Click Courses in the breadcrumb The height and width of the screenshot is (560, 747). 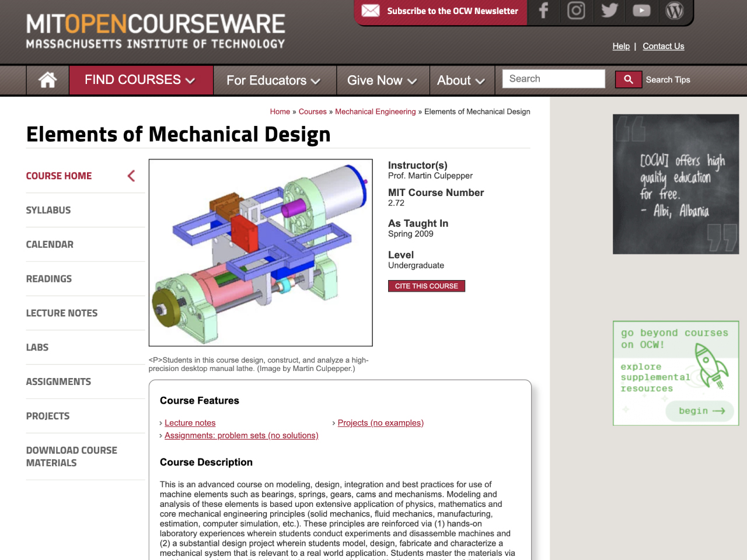313,111
